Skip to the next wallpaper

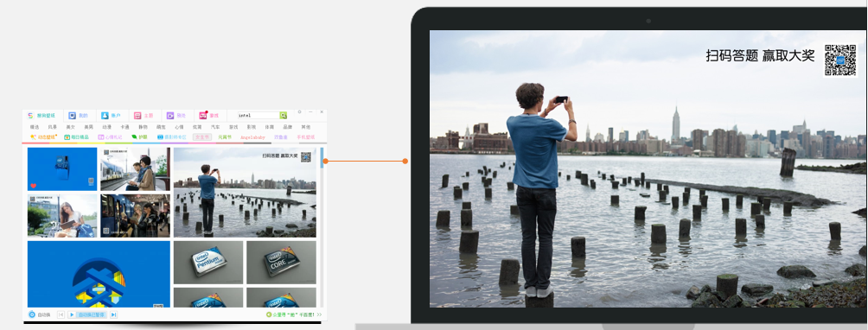click(113, 314)
